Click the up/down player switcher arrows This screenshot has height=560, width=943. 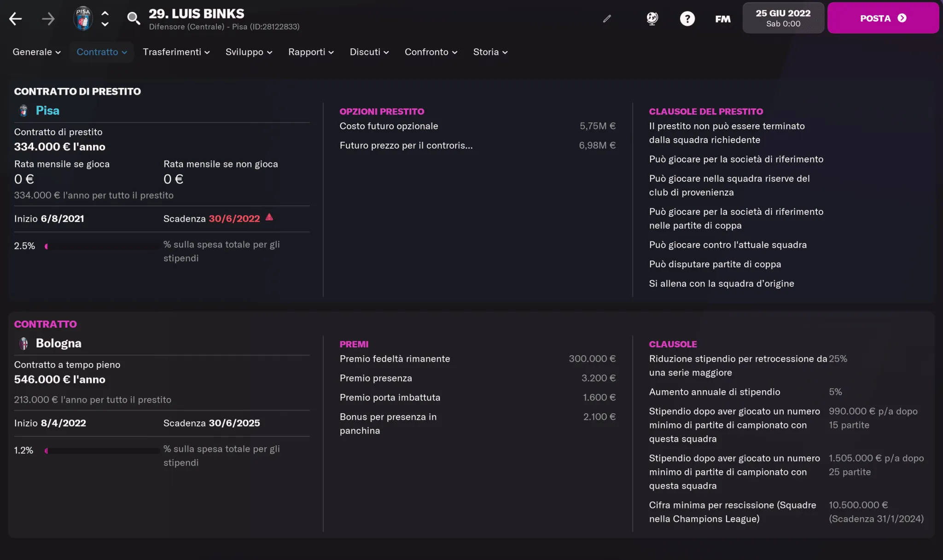point(105,19)
